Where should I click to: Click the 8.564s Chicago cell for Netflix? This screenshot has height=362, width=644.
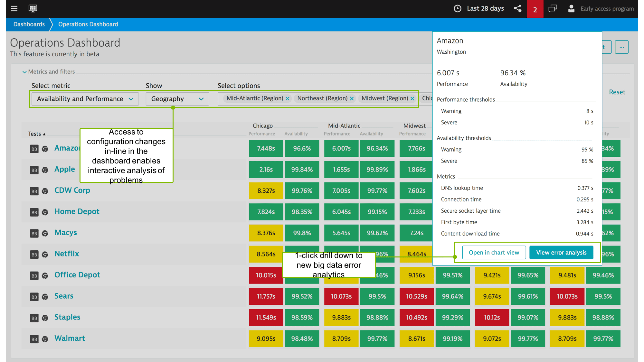tap(266, 254)
